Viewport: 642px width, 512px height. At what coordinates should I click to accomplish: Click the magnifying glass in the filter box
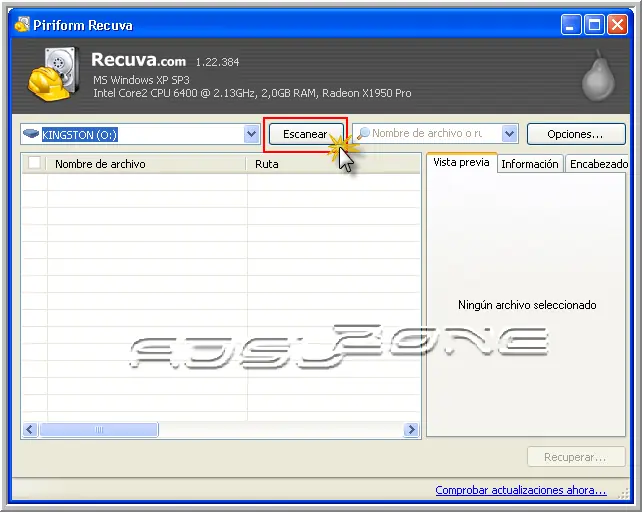[363, 134]
